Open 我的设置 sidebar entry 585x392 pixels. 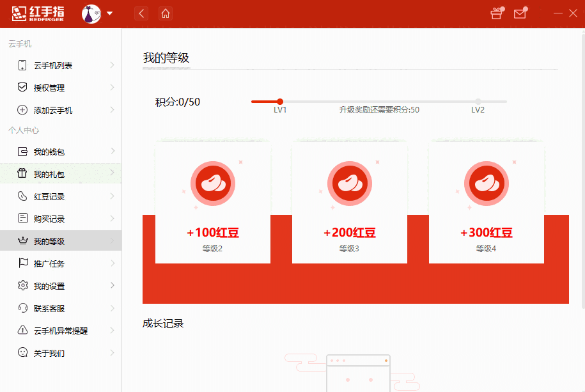[x=61, y=286]
